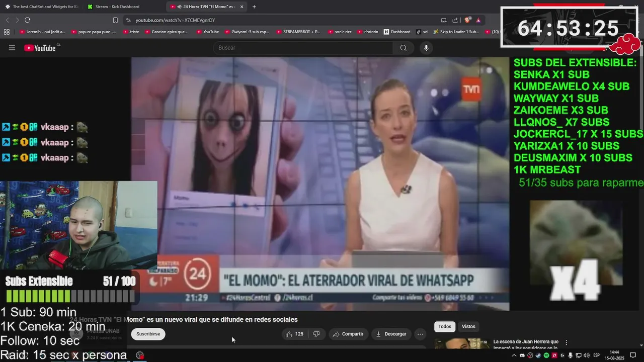
Task: Open the papure papa pure bookmark
Action: [94, 32]
